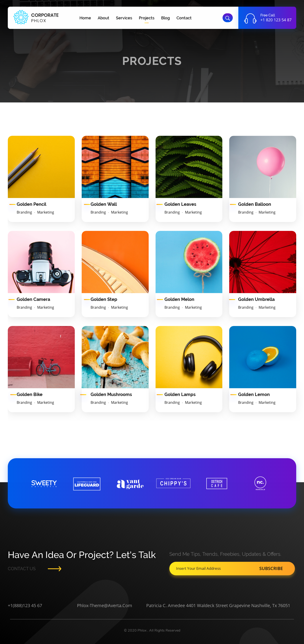This screenshot has width=304, height=644.
Task: Click the Chippy's ice cream logo
Action: pos(173,483)
